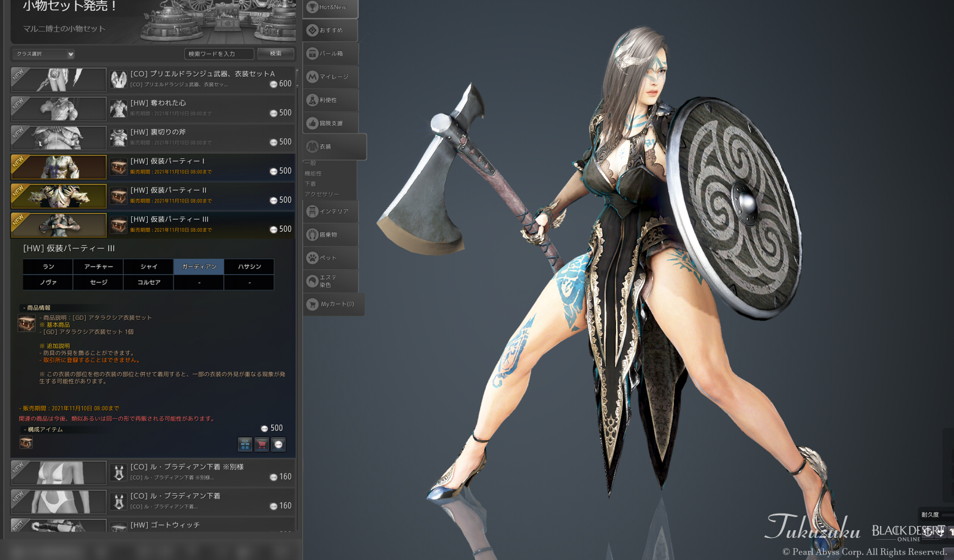Image resolution: width=954 pixels, height=560 pixels.
Task: Select the セージ class preview
Action: click(98, 282)
